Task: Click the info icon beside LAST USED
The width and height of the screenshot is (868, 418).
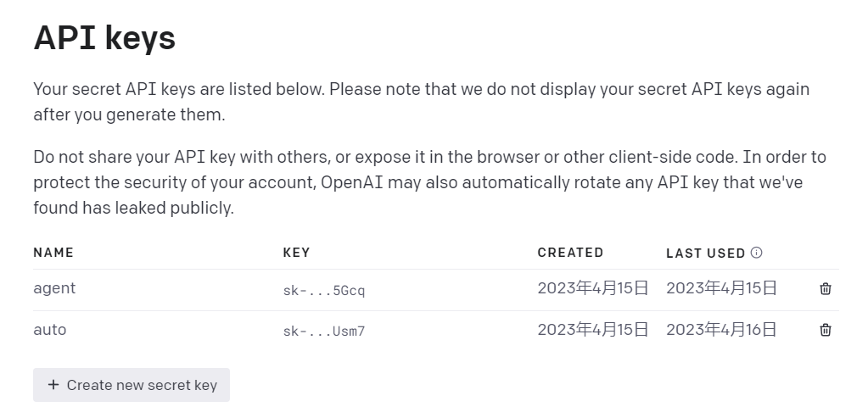Action: click(x=757, y=253)
